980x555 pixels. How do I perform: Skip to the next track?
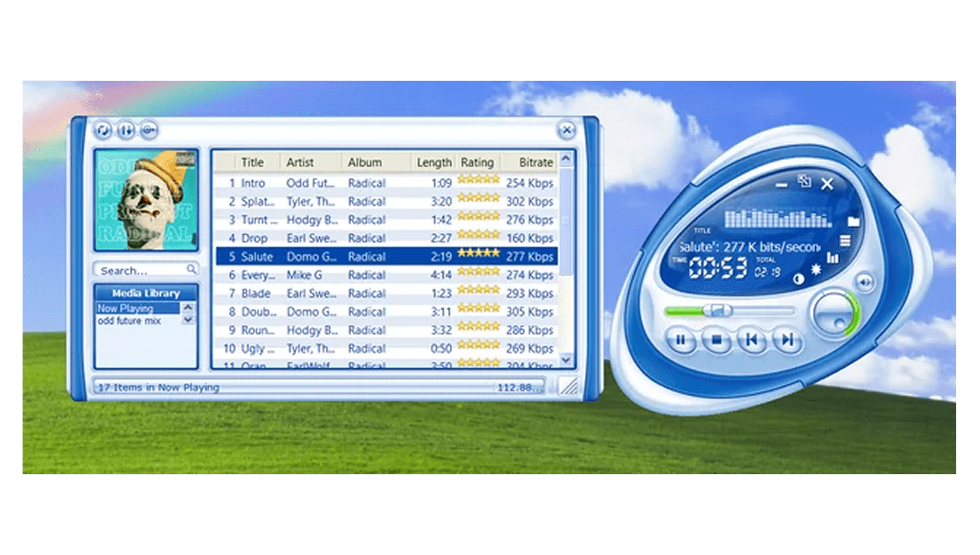click(787, 340)
